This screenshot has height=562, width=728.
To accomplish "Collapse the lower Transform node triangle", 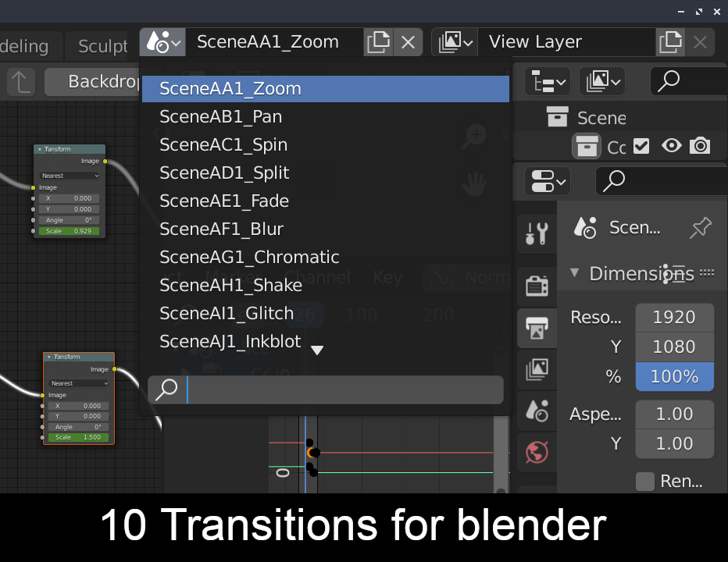I will [x=48, y=357].
